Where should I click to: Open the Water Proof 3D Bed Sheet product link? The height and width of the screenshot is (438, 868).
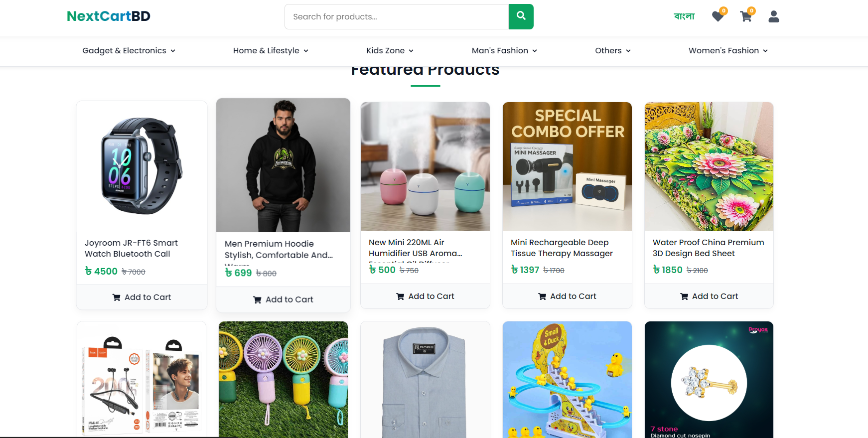708,248
